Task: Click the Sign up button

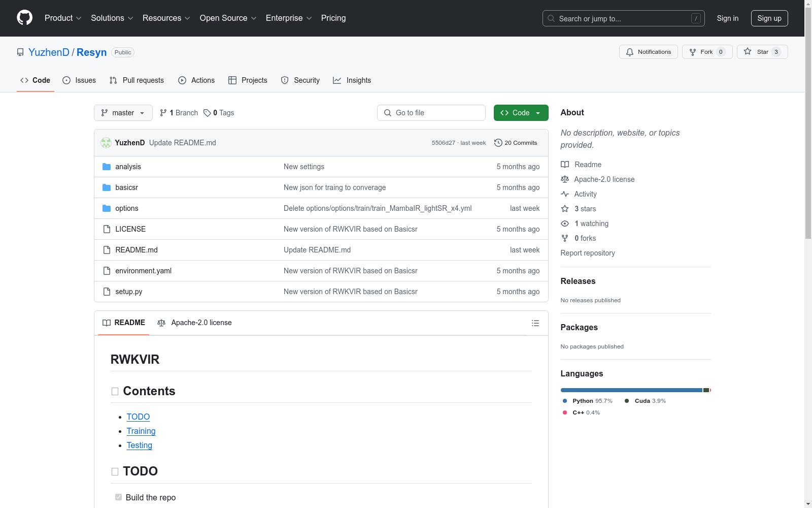Action: 769,18
